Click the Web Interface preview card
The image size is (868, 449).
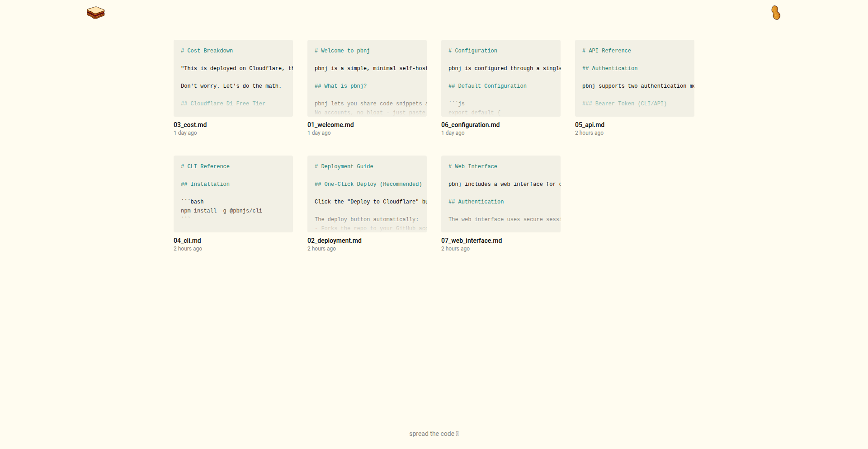pos(500,194)
